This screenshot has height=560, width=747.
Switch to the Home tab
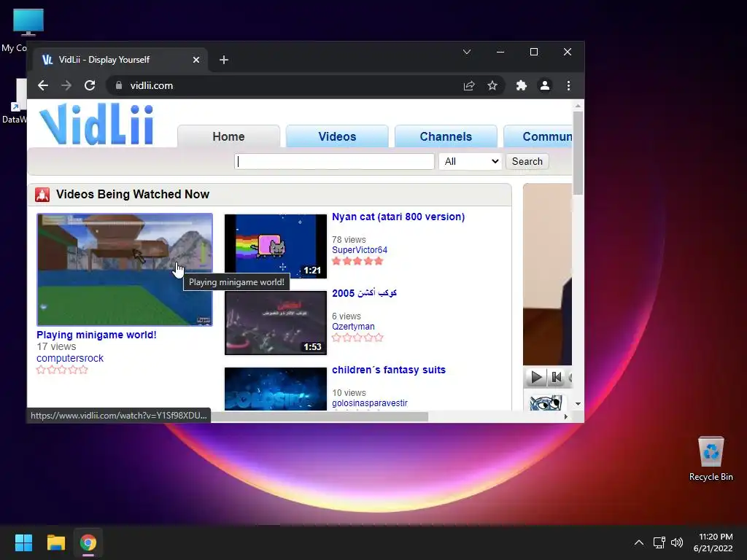(228, 136)
